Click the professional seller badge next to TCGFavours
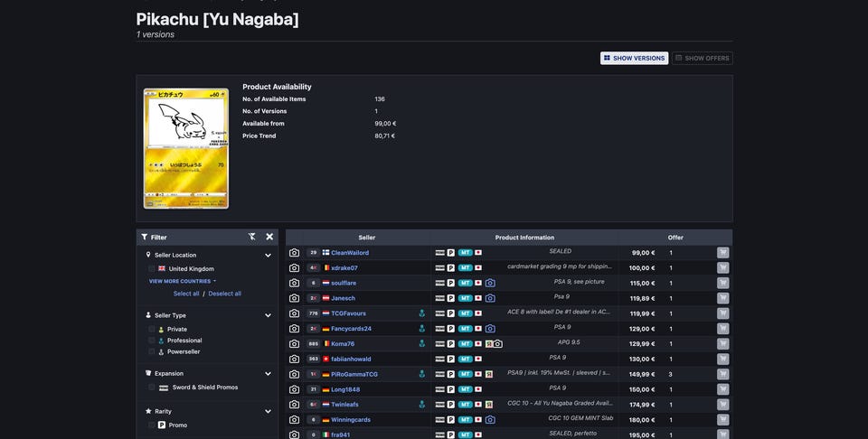 (x=422, y=313)
